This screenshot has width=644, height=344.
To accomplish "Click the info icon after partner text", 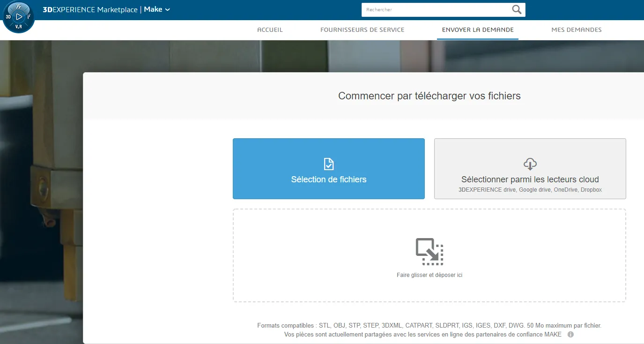I will [x=570, y=335].
